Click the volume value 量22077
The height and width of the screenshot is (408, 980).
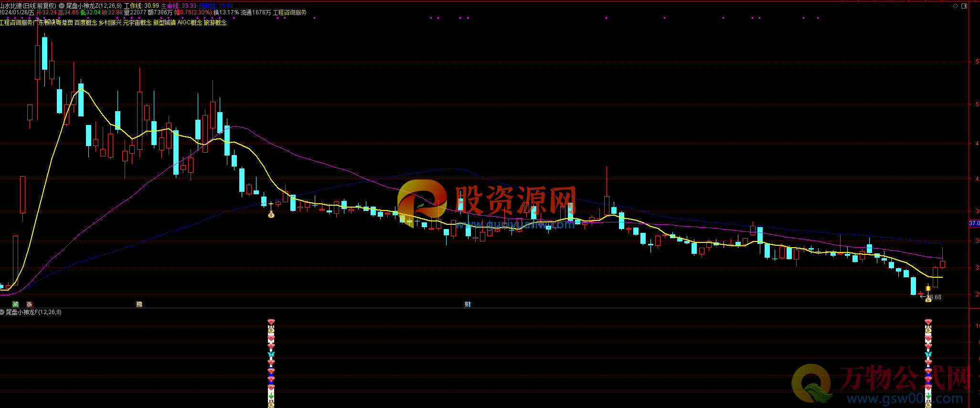(x=135, y=12)
